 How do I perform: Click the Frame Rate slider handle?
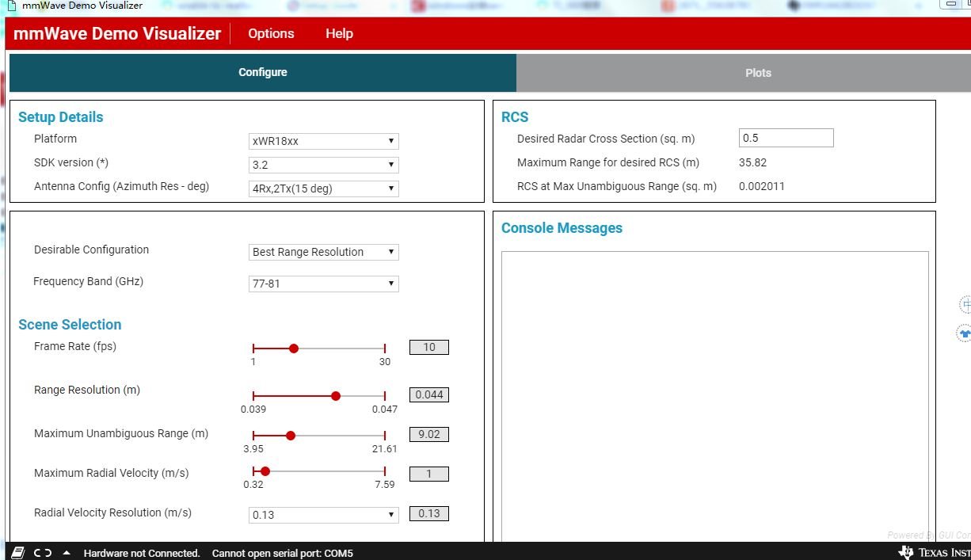pyautogui.click(x=294, y=349)
